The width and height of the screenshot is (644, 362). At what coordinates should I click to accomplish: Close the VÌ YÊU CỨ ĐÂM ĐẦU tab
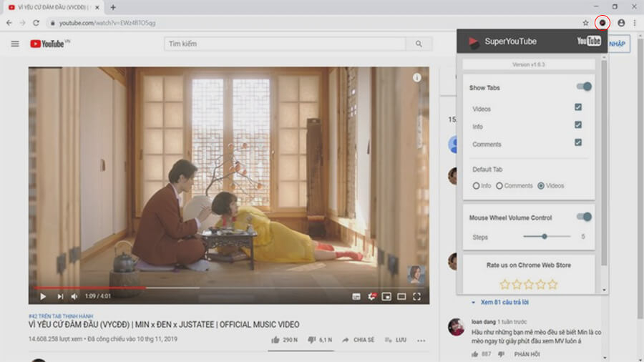point(97,7)
